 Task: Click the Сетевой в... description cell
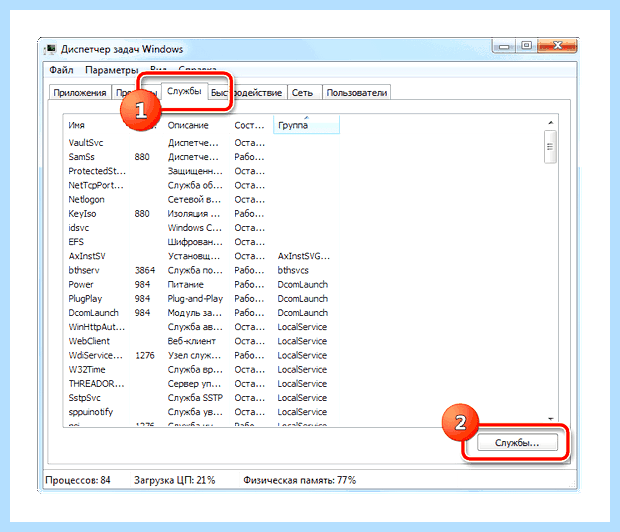point(194,199)
